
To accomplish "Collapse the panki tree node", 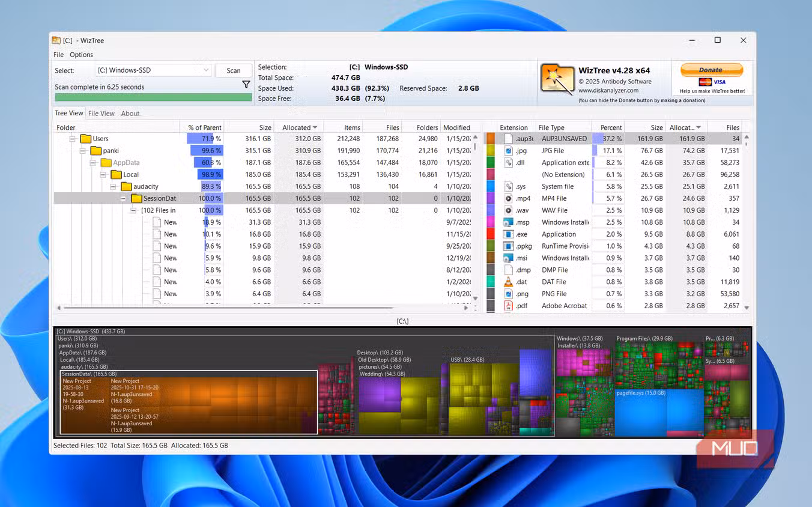I will point(82,151).
